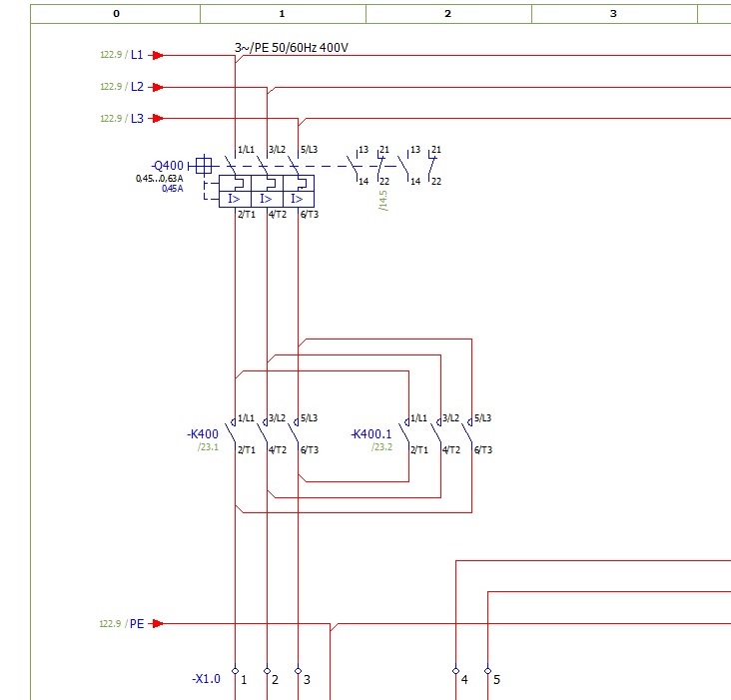
Task: Select column header 1
Action: [x=283, y=14]
